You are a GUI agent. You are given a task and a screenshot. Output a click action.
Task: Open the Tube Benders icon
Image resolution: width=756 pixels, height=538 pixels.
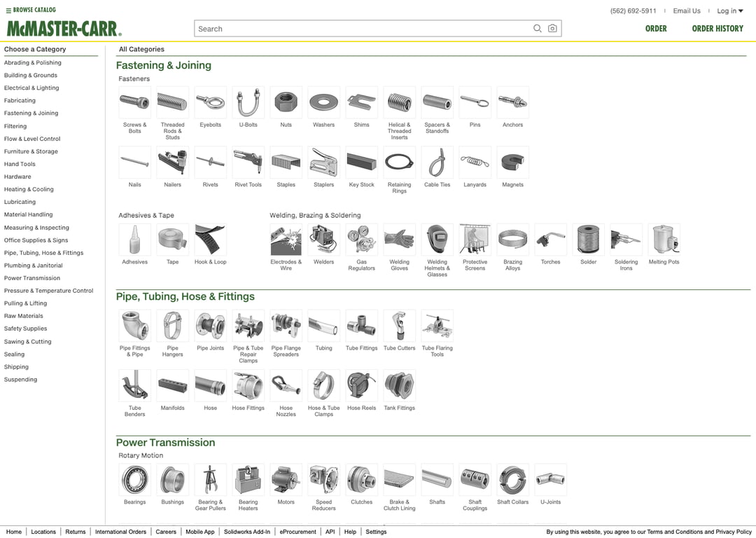tap(134, 385)
